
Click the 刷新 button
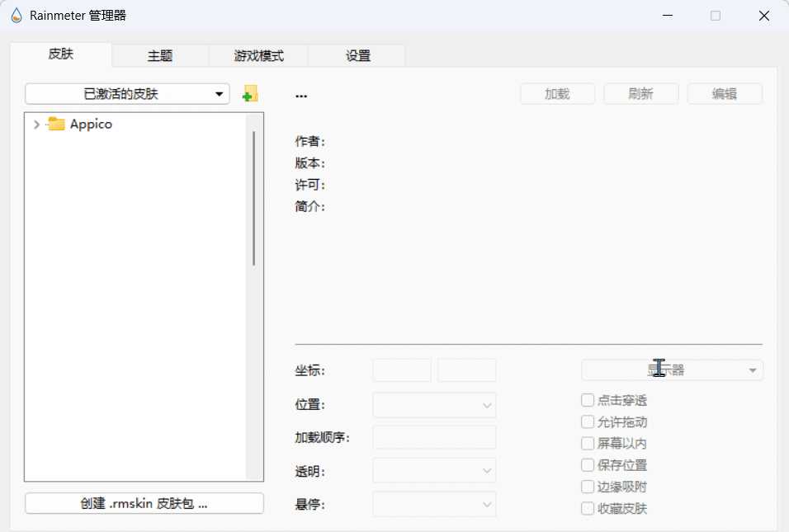pos(641,94)
